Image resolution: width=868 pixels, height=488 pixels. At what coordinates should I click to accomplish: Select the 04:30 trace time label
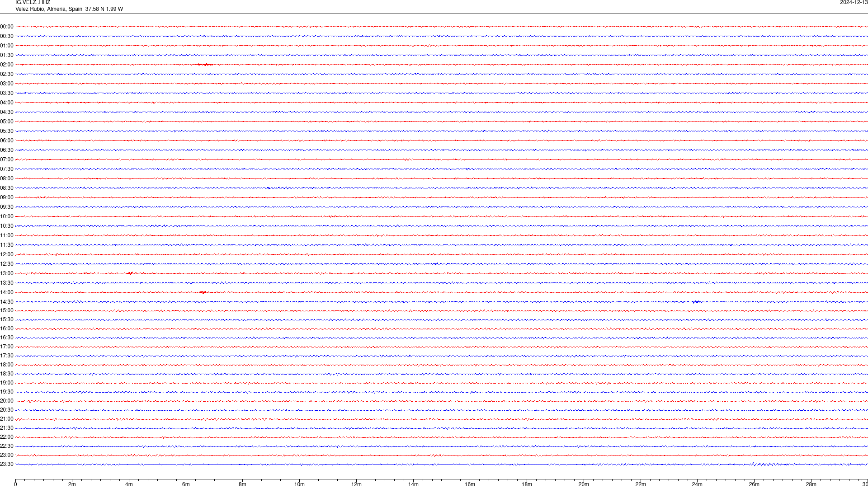coord(7,112)
